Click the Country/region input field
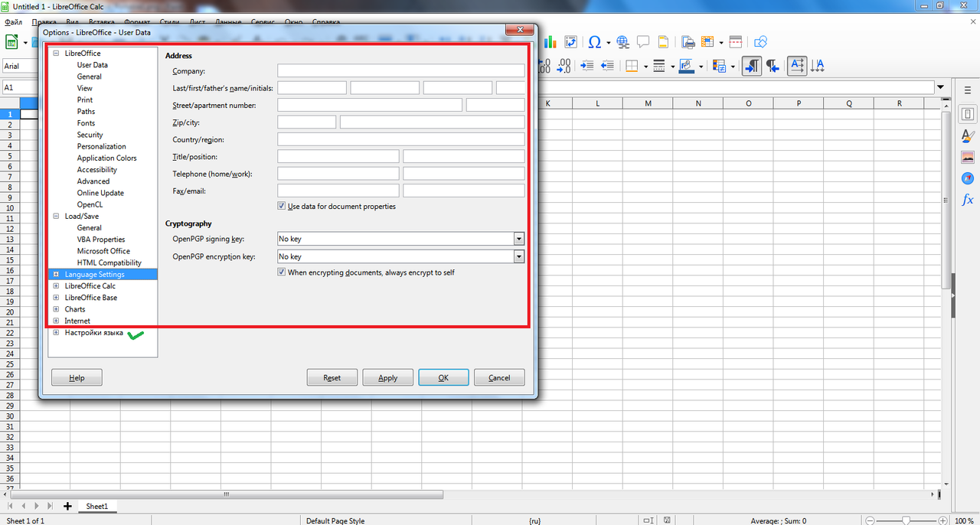Image resolution: width=980 pixels, height=525 pixels. pyautogui.click(x=401, y=139)
